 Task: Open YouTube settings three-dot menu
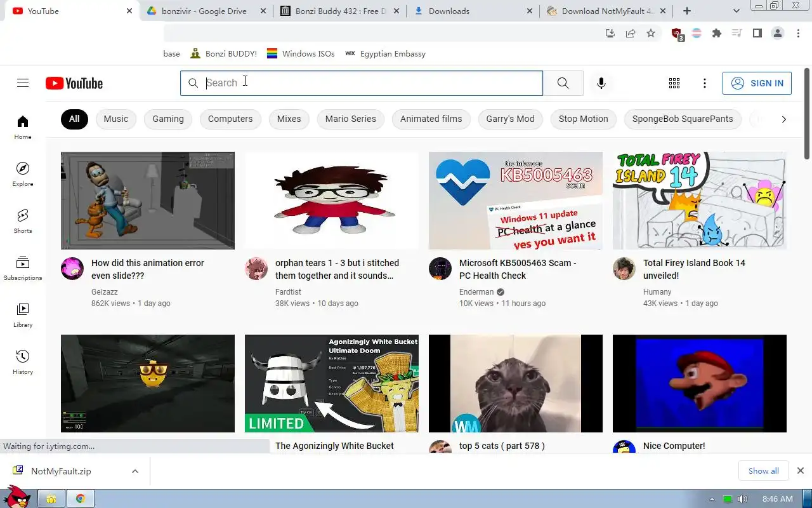(x=705, y=83)
